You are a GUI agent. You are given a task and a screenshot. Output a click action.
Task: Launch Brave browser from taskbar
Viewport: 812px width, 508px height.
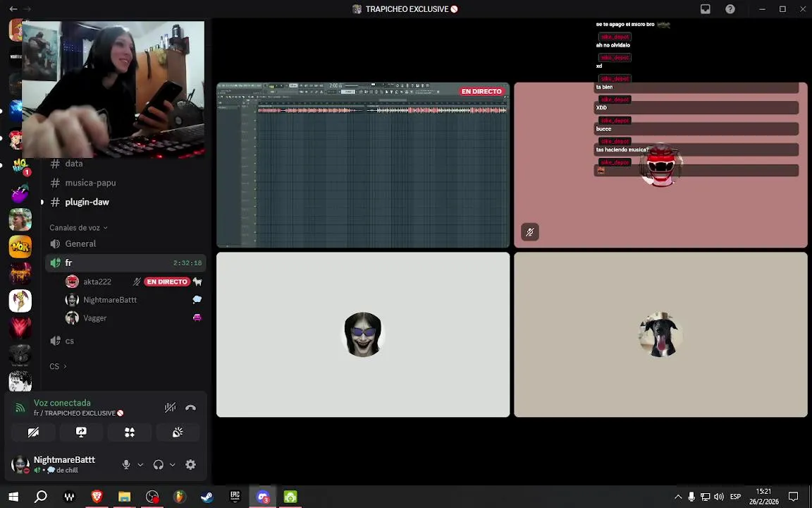[x=97, y=497]
